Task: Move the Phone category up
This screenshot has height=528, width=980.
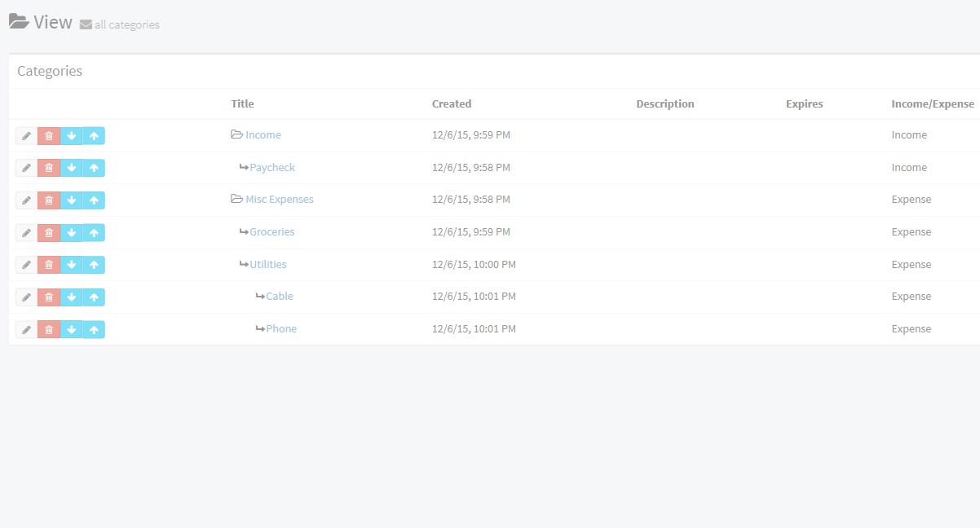Action: tap(94, 330)
